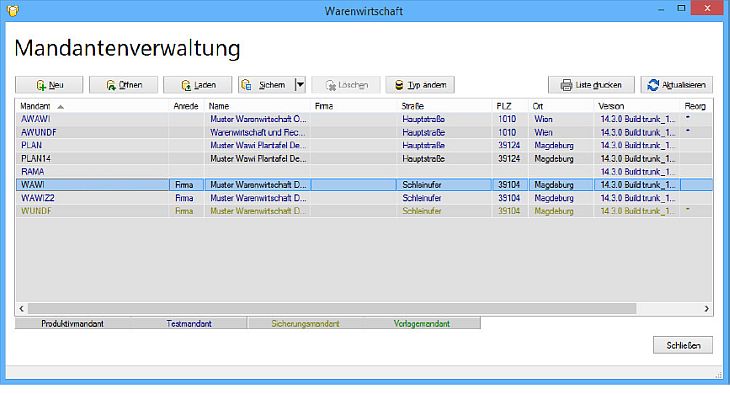Sort by the PLZ column header
This screenshot has height=394, width=730.
(504, 106)
